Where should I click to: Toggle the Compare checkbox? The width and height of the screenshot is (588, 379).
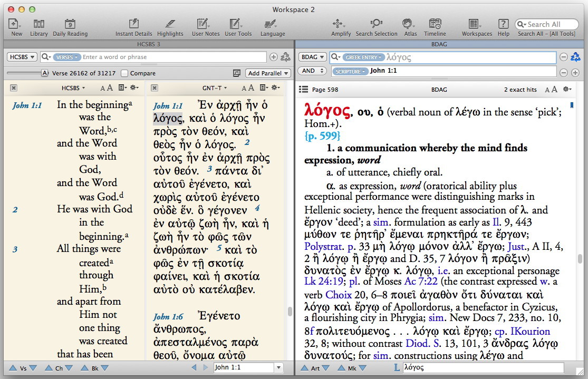pos(124,73)
